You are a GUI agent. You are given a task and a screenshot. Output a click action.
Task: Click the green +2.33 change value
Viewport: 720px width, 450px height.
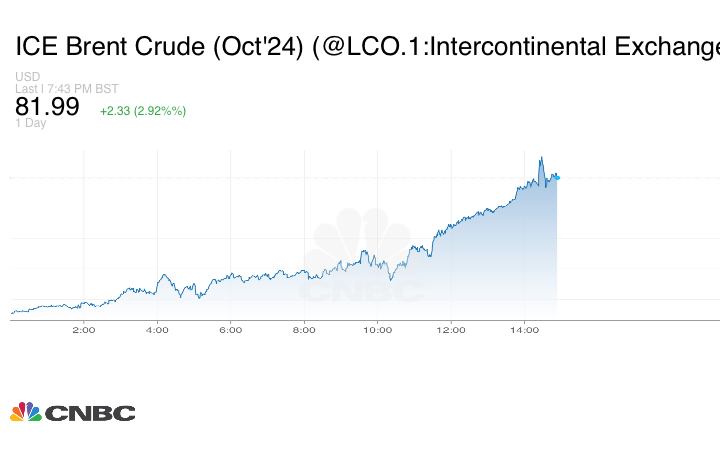114,111
